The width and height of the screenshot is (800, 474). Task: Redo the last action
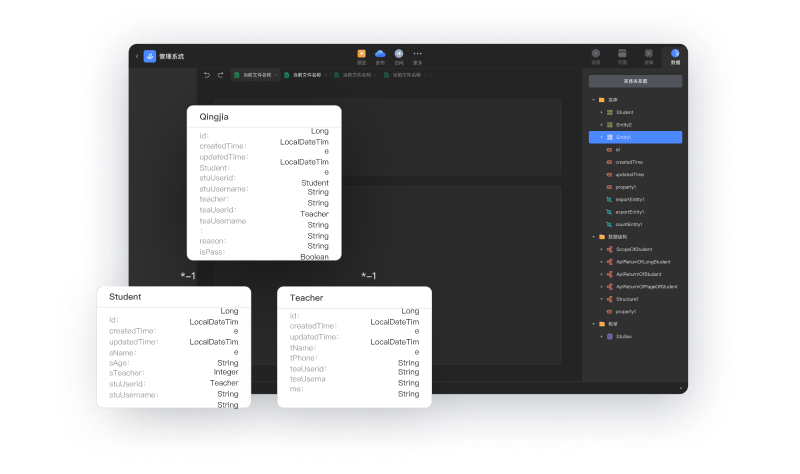point(220,75)
